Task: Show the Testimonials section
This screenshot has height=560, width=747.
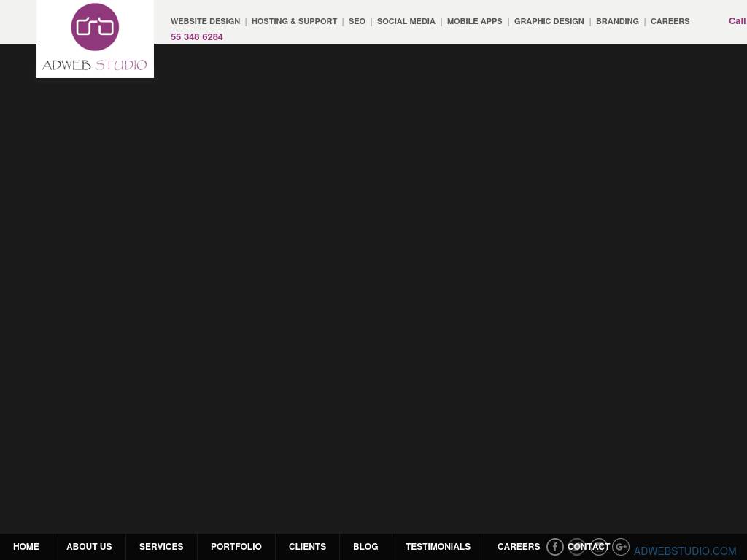Action: 438,547
